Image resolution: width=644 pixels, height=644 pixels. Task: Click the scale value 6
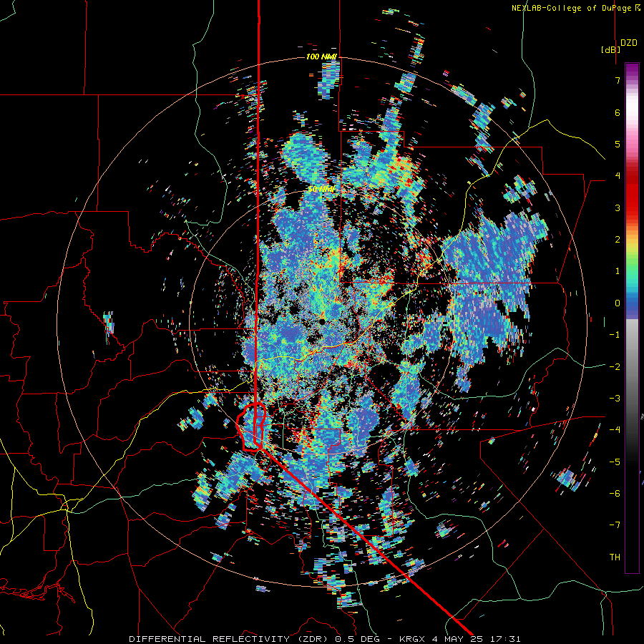click(x=618, y=112)
